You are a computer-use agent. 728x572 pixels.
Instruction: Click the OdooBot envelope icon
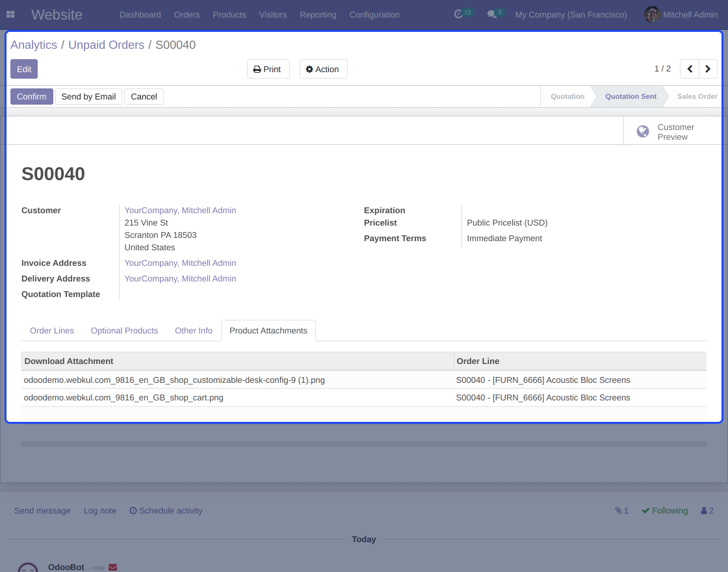(x=113, y=567)
